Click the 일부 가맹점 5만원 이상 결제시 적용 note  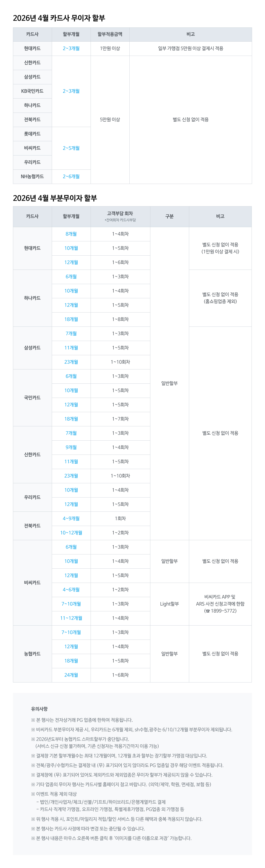(190, 49)
